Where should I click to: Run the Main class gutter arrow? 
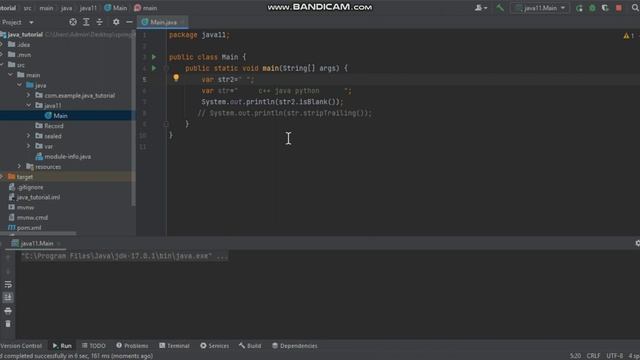[x=154, y=57]
